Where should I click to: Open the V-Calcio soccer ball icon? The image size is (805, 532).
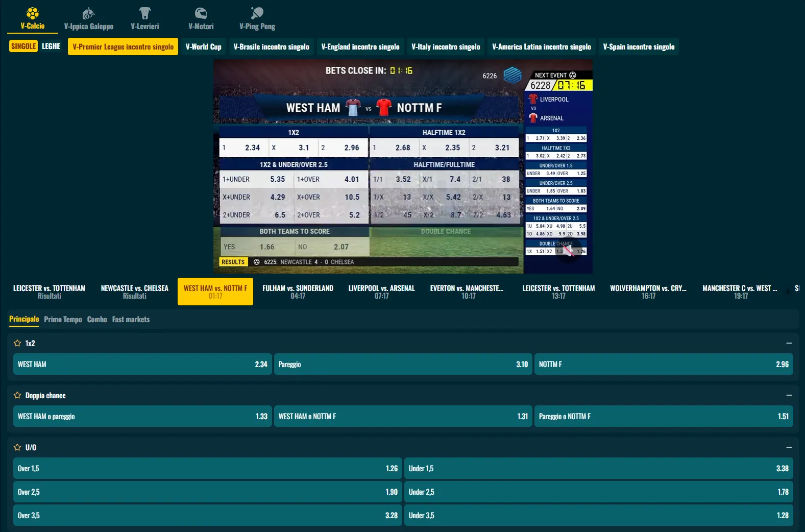point(33,13)
